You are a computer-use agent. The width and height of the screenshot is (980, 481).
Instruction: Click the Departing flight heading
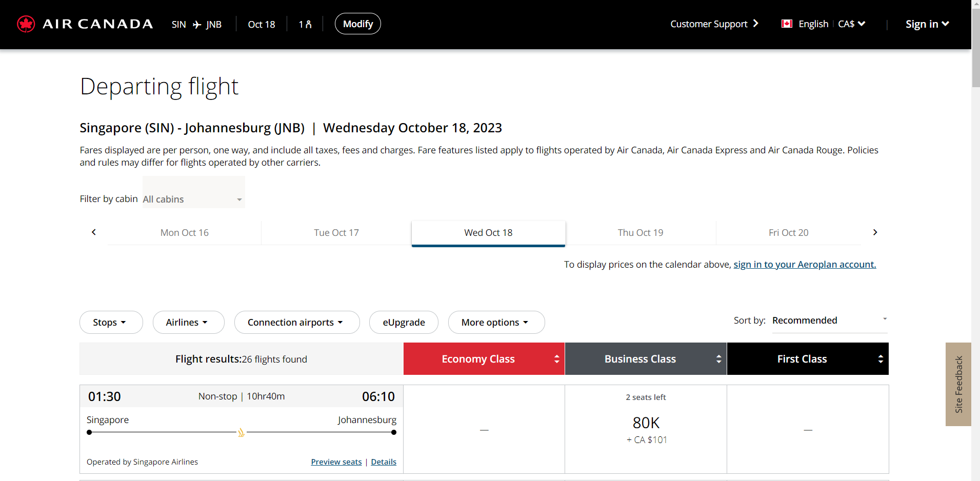159,87
